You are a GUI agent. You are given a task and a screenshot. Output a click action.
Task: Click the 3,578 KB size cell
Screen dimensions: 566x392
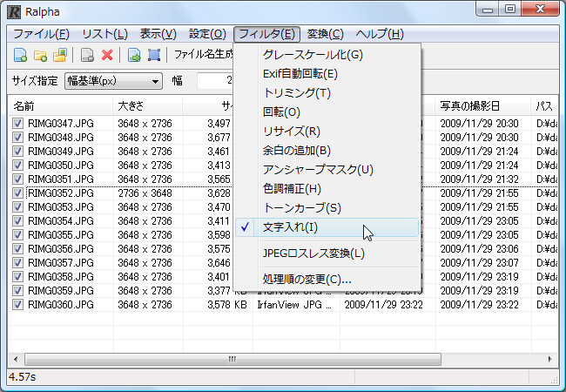click(227, 305)
